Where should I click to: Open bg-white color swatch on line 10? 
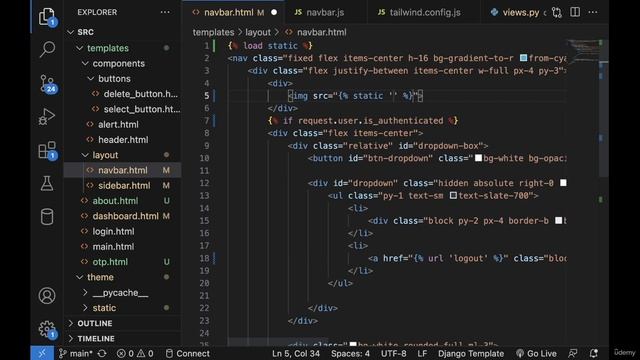pos(478,158)
